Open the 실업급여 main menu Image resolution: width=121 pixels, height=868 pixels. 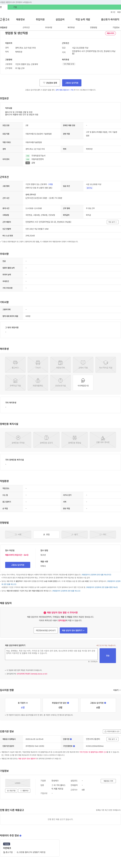[x=60, y=20]
